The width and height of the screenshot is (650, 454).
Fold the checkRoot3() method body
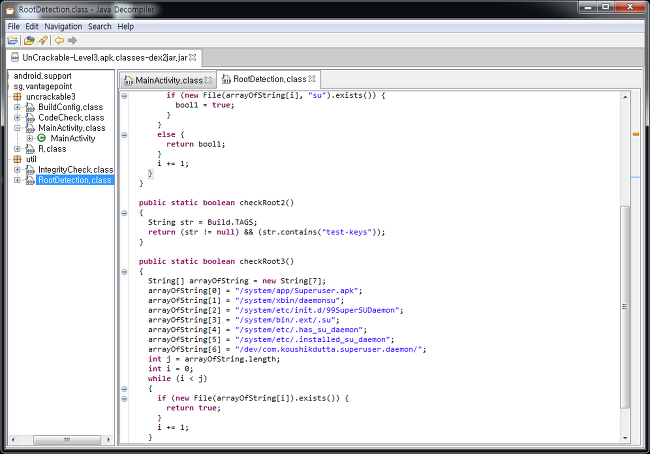pyautogui.click(x=124, y=272)
